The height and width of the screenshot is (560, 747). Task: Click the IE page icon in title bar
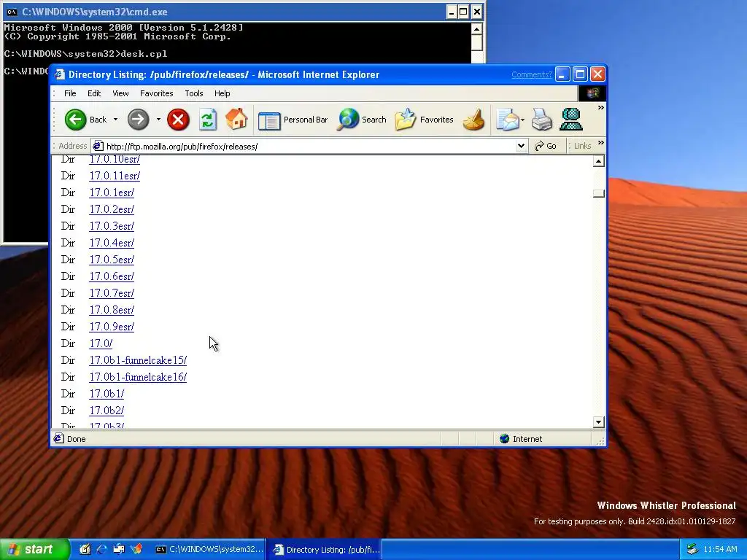tap(60, 74)
